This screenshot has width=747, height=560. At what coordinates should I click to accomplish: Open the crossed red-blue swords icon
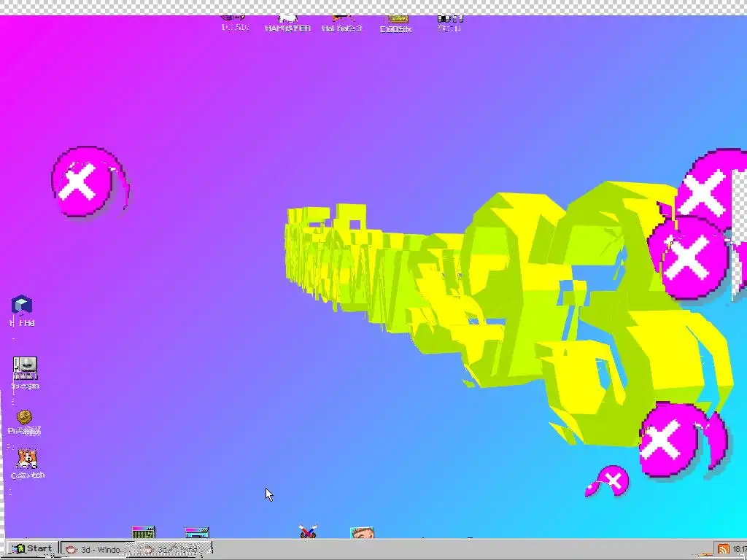pyautogui.click(x=308, y=532)
